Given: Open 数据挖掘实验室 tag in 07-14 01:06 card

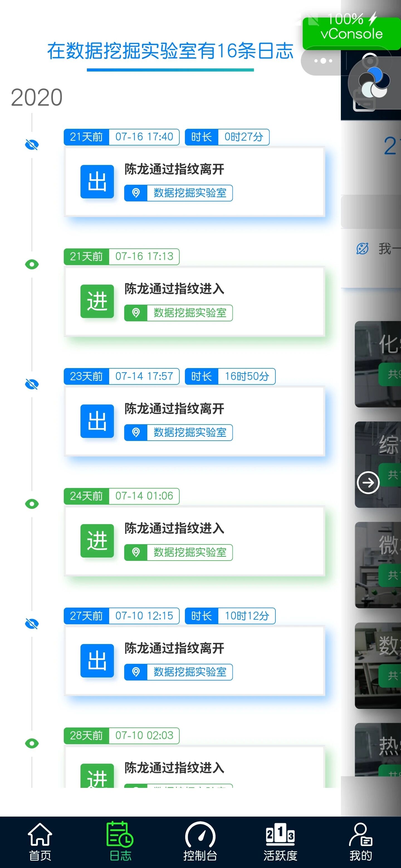Looking at the screenshot, I should 190,552.
